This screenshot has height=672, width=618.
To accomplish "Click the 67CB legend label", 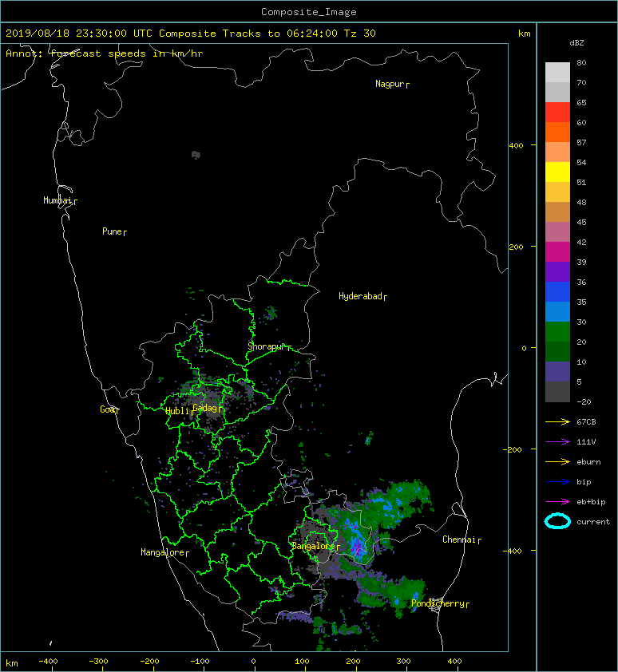I will click(x=586, y=422).
